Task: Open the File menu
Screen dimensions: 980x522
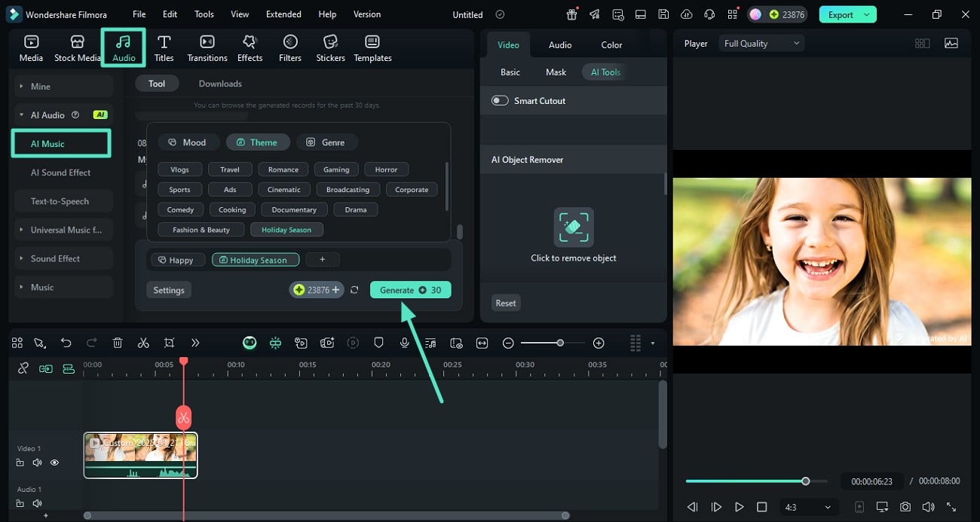Action: coord(139,14)
